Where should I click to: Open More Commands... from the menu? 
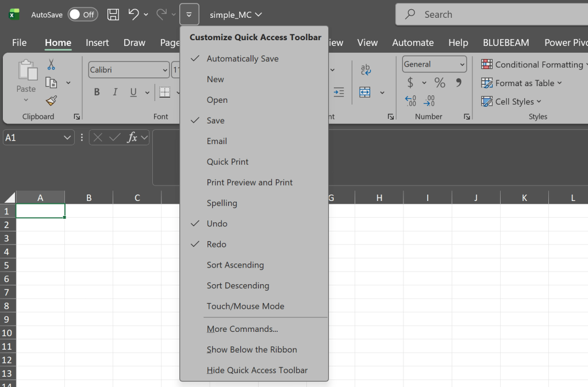click(x=254, y=329)
